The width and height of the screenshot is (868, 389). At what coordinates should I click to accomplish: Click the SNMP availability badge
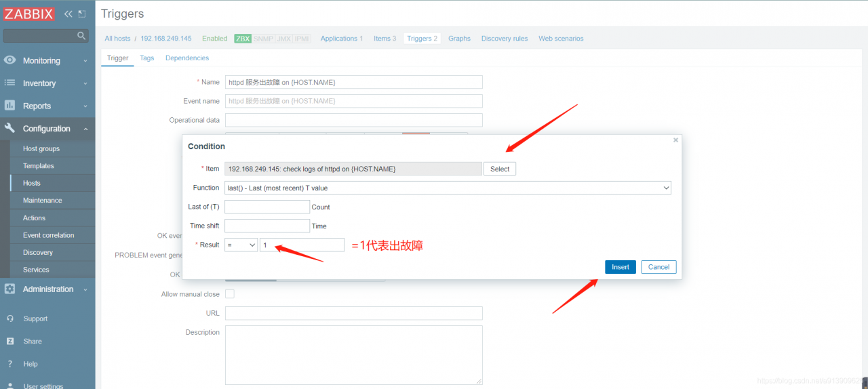263,39
